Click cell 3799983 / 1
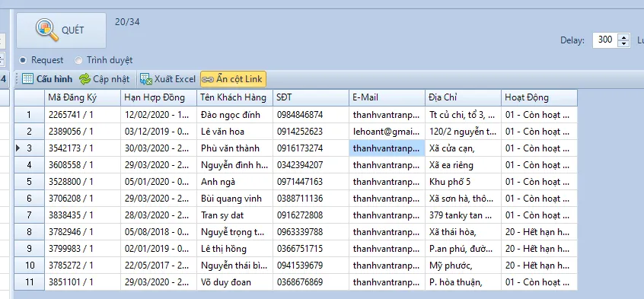The height and width of the screenshot is (299, 644). [x=82, y=249]
